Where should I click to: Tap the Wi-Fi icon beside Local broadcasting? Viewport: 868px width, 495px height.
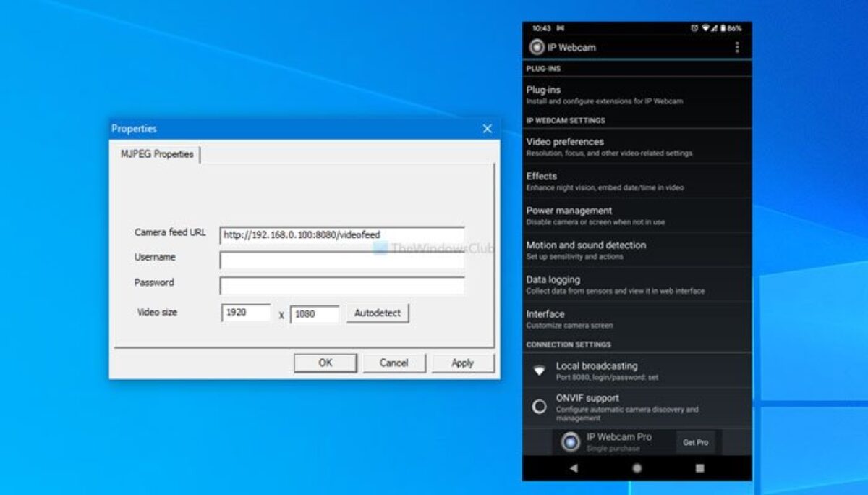[539, 371]
